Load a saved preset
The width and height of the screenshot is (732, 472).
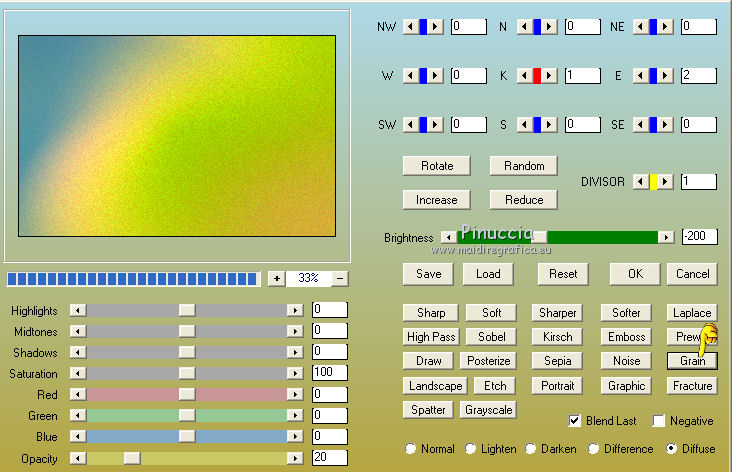[x=488, y=274]
